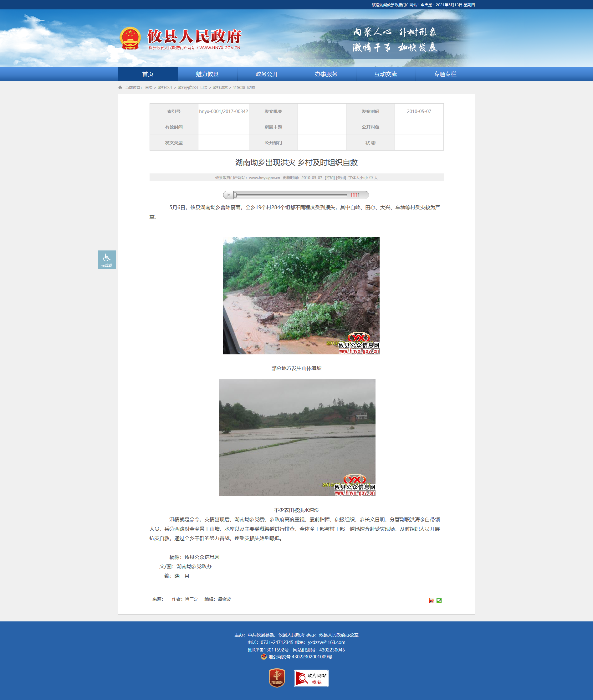The image size is (593, 700).
Task: Open the 魅力攸县 nav tab
Action: [207, 74]
